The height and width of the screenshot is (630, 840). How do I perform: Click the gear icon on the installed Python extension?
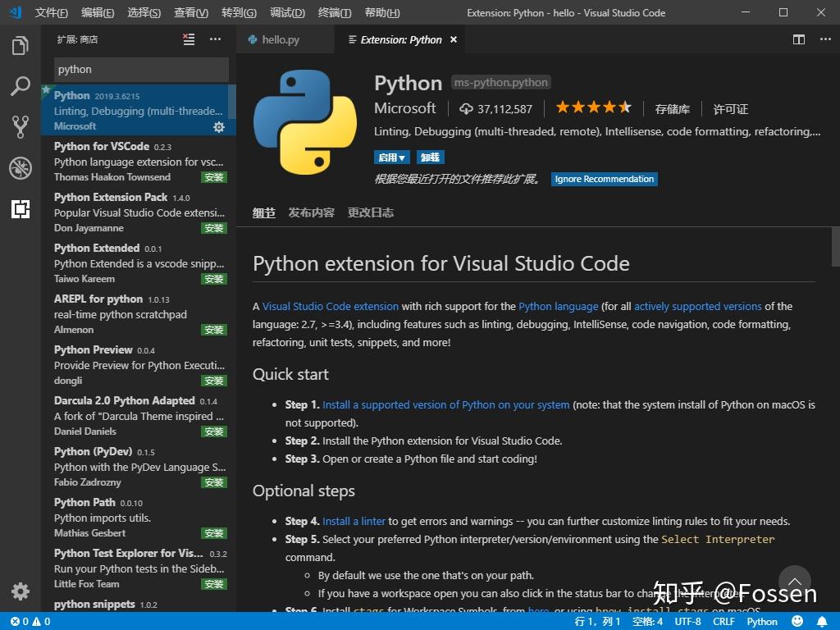[x=218, y=127]
